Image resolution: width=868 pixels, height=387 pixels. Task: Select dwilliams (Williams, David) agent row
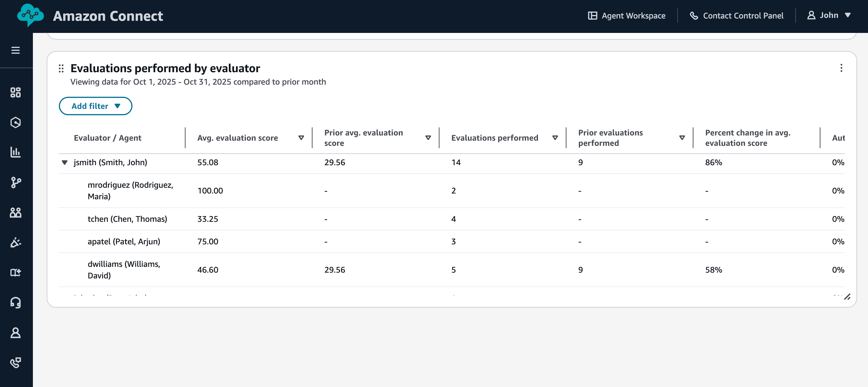click(x=124, y=269)
